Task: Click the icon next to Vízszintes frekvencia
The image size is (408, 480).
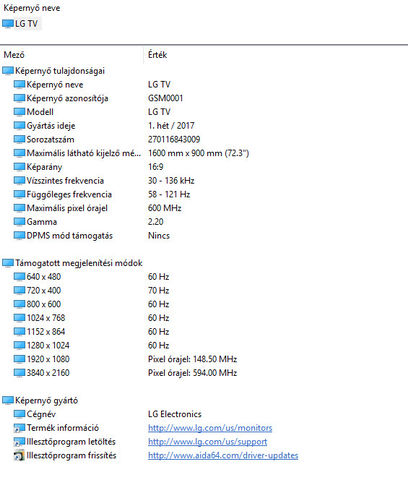Action: point(19,180)
